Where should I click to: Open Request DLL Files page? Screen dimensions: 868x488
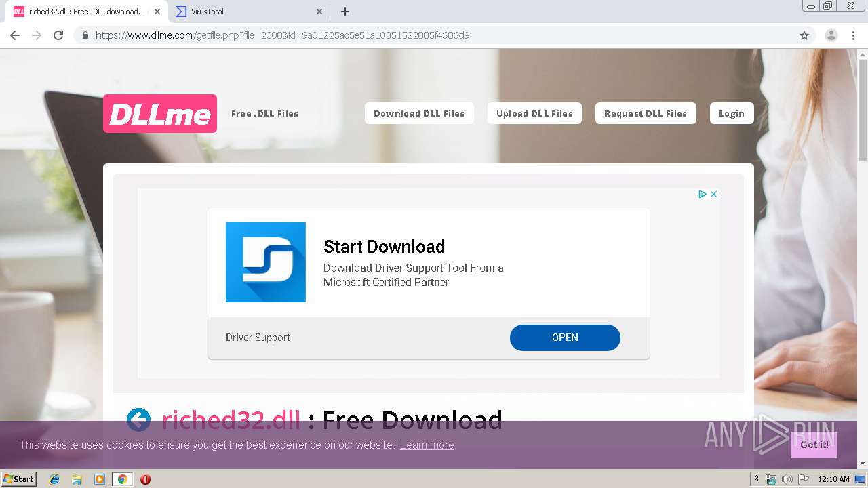pos(646,113)
